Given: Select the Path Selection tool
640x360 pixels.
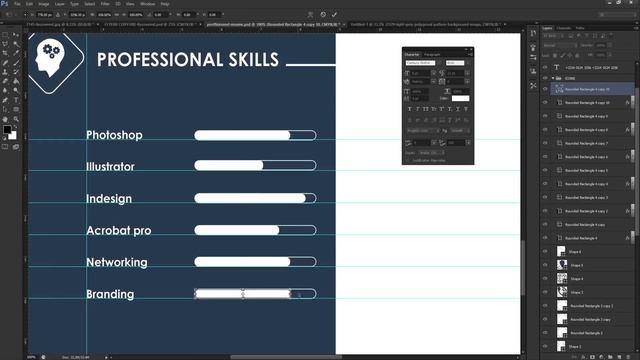Looking at the screenshot, I should [5, 109].
